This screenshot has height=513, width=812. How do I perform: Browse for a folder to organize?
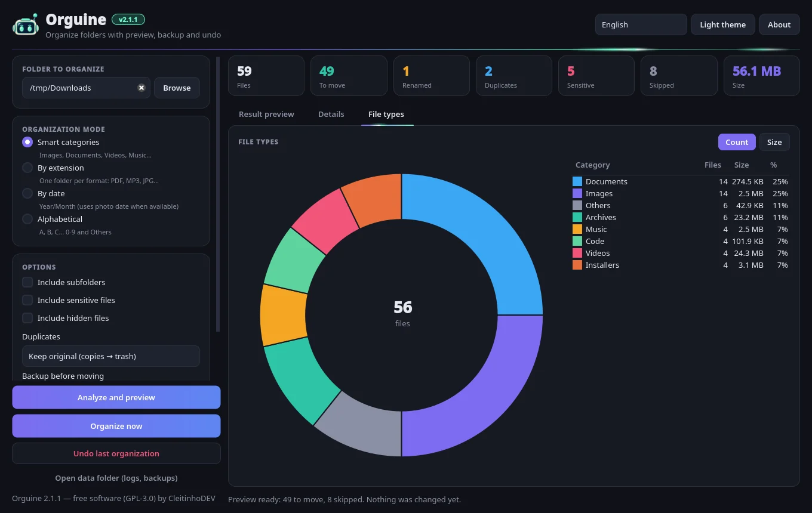click(177, 88)
